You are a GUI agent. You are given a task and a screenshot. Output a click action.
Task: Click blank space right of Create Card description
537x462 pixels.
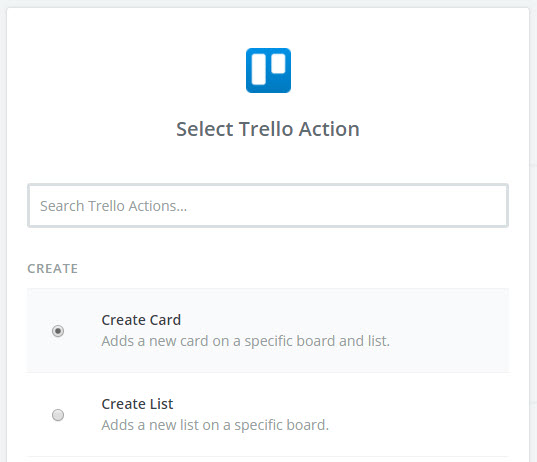pyautogui.click(x=449, y=341)
